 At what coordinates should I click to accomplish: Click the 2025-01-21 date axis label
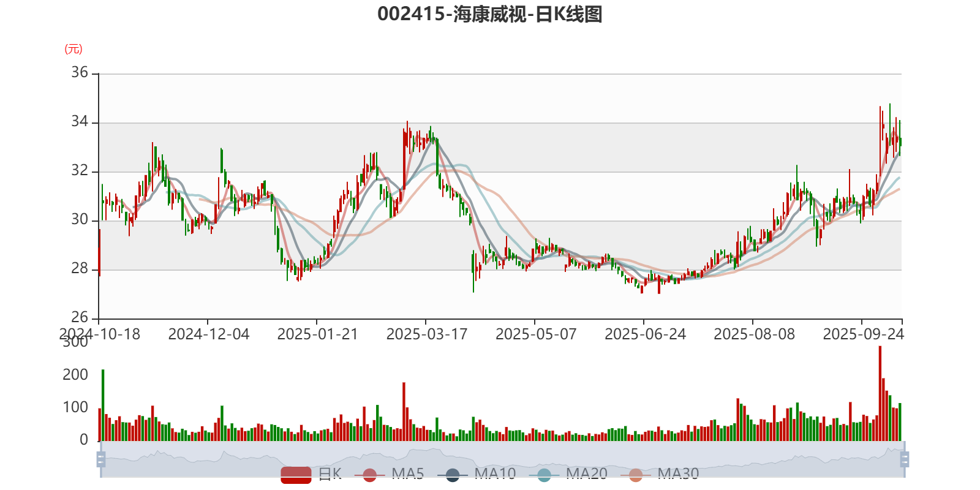point(317,334)
